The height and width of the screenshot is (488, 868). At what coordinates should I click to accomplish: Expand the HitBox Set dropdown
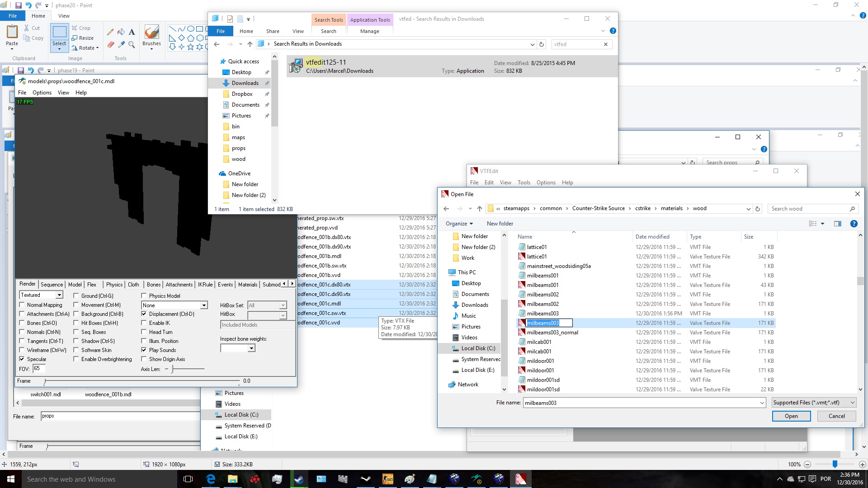tap(283, 305)
